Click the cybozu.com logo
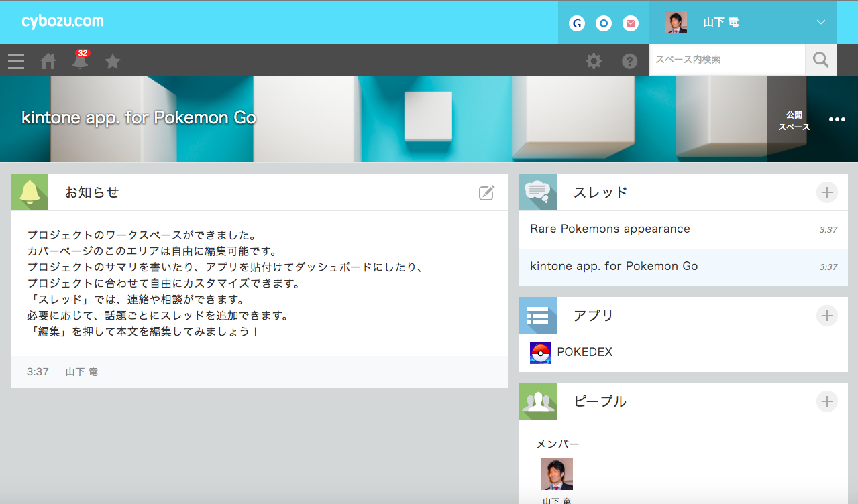The height and width of the screenshot is (504, 858). (x=62, y=21)
